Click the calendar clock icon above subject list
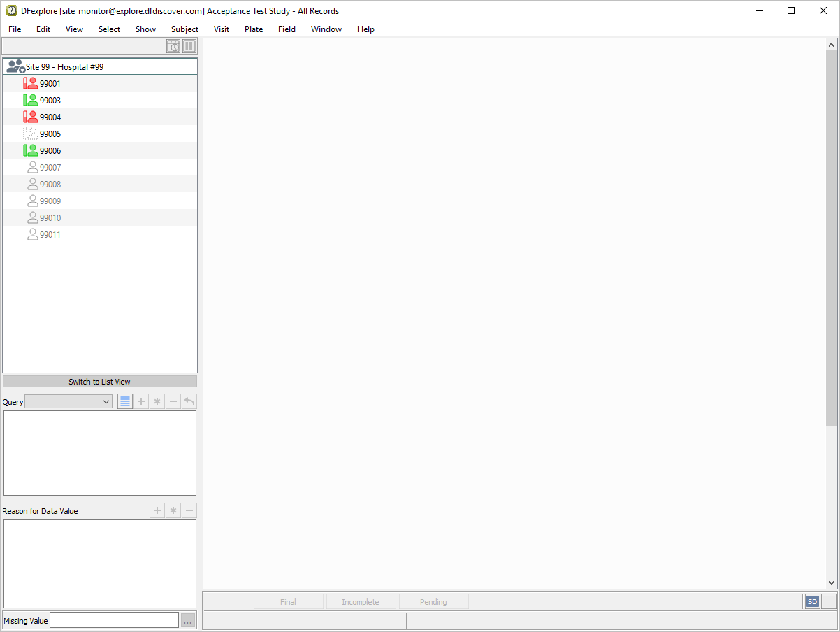 click(x=173, y=47)
